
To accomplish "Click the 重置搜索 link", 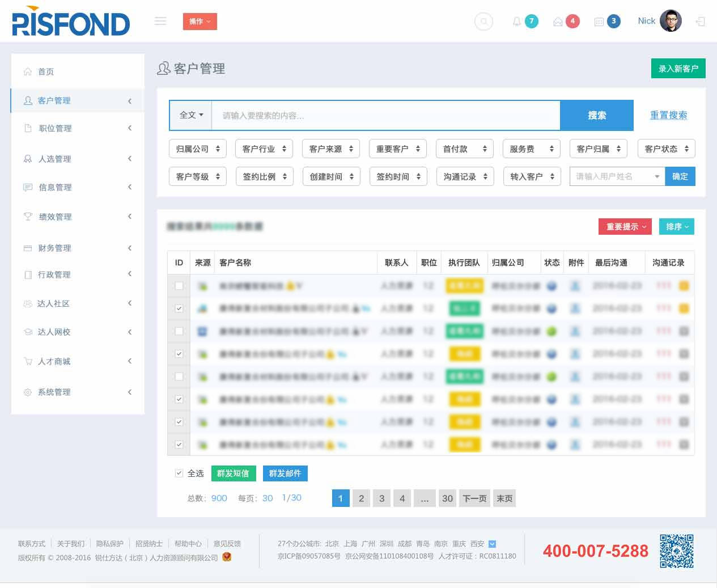I will click(x=668, y=115).
